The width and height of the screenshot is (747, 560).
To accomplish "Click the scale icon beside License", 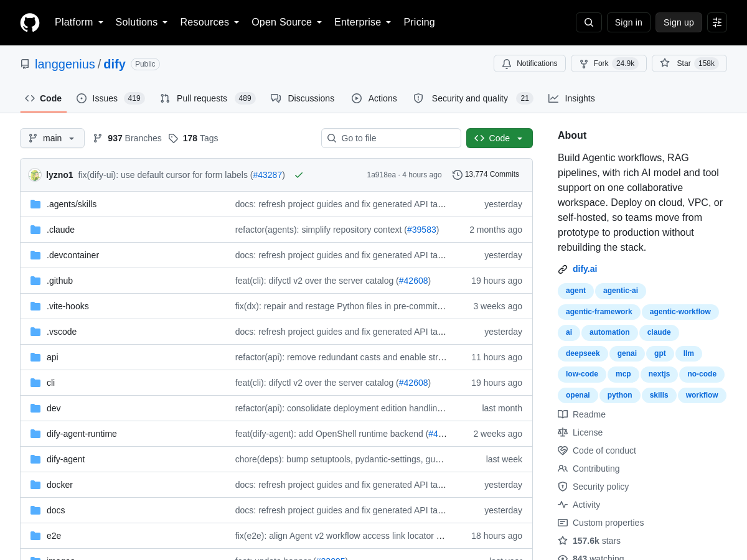I will [563, 432].
